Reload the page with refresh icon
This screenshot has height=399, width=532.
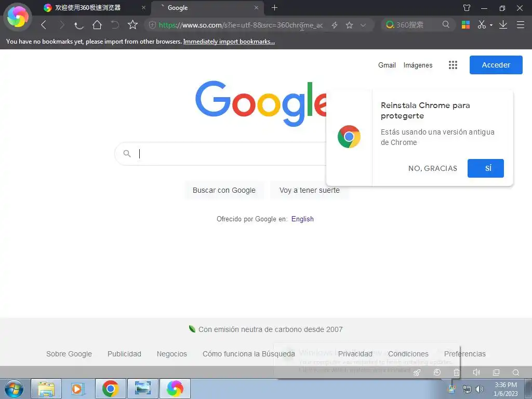(79, 25)
